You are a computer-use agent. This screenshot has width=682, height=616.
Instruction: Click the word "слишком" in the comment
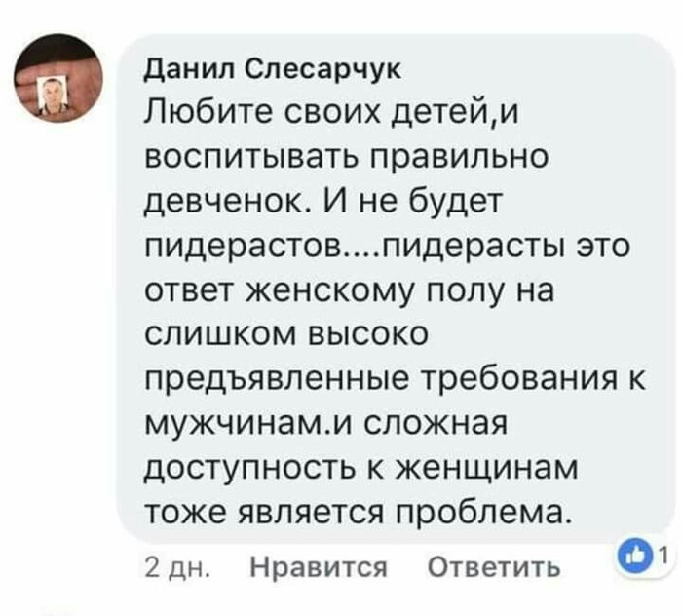coord(214,334)
